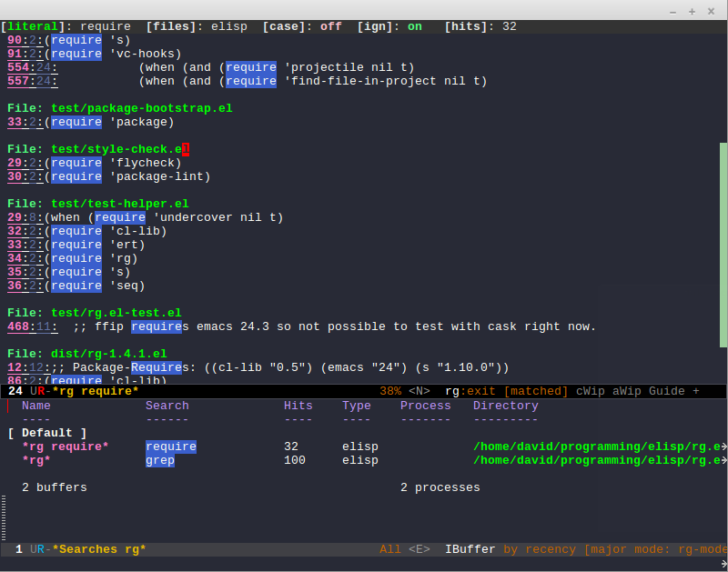Click the Guide minor mode indicator
The image size is (728, 572).
666,391
